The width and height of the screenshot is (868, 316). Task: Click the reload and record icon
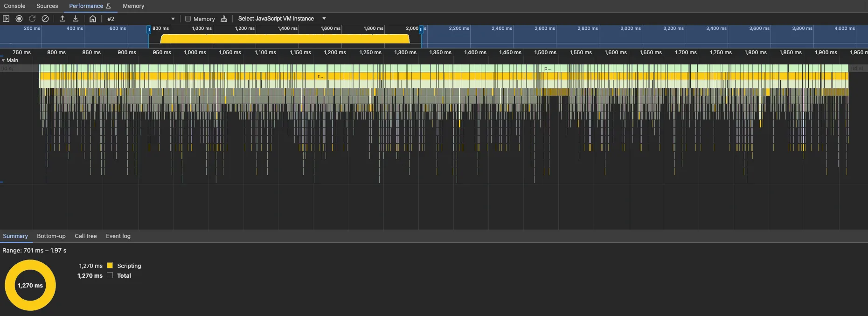(x=32, y=19)
